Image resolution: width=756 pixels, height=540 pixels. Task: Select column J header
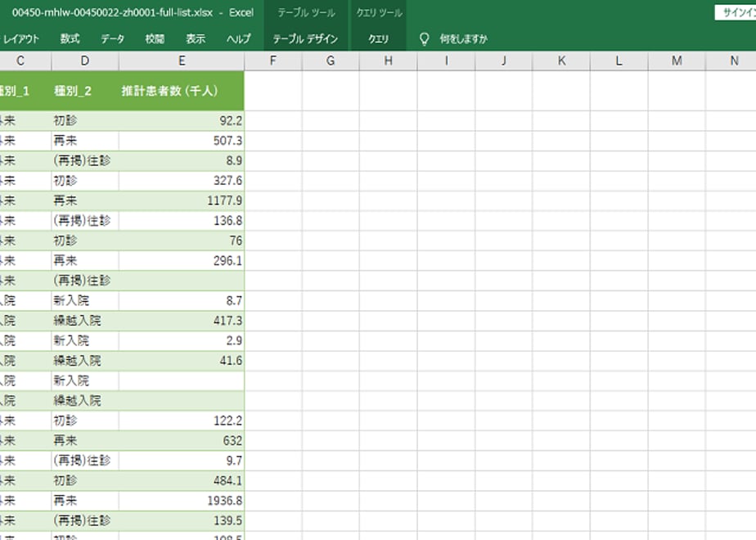[504, 61]
